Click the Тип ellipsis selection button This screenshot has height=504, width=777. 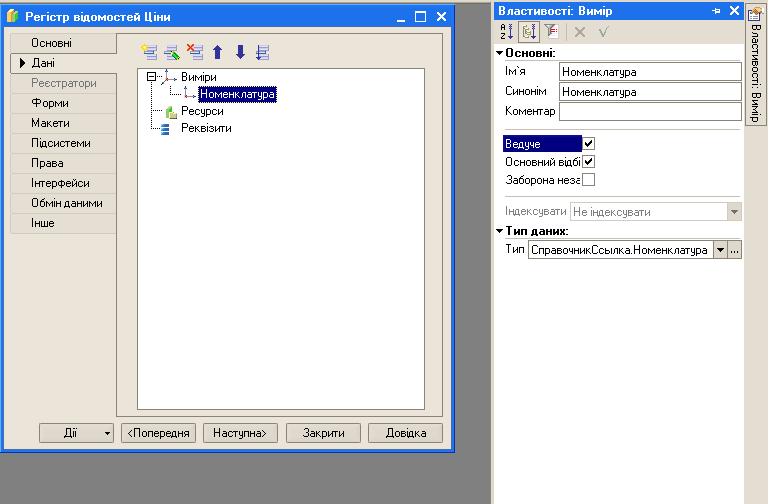click(x=734, y=250)
